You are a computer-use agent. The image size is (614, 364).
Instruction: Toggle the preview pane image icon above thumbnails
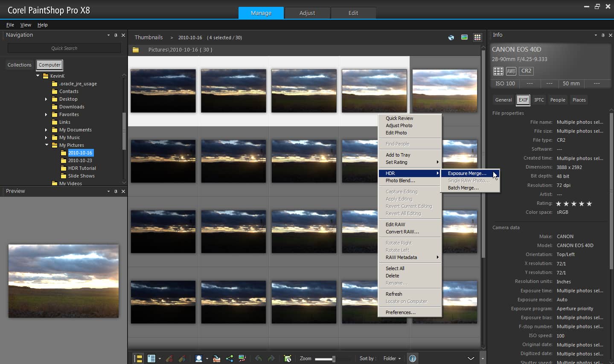(464, 38)
